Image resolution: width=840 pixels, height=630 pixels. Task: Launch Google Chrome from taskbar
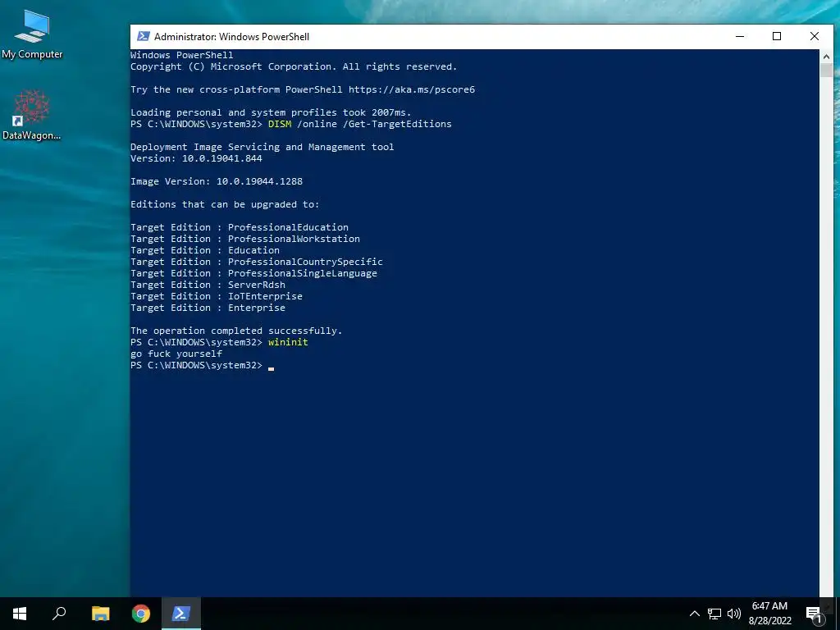point(141,614)
